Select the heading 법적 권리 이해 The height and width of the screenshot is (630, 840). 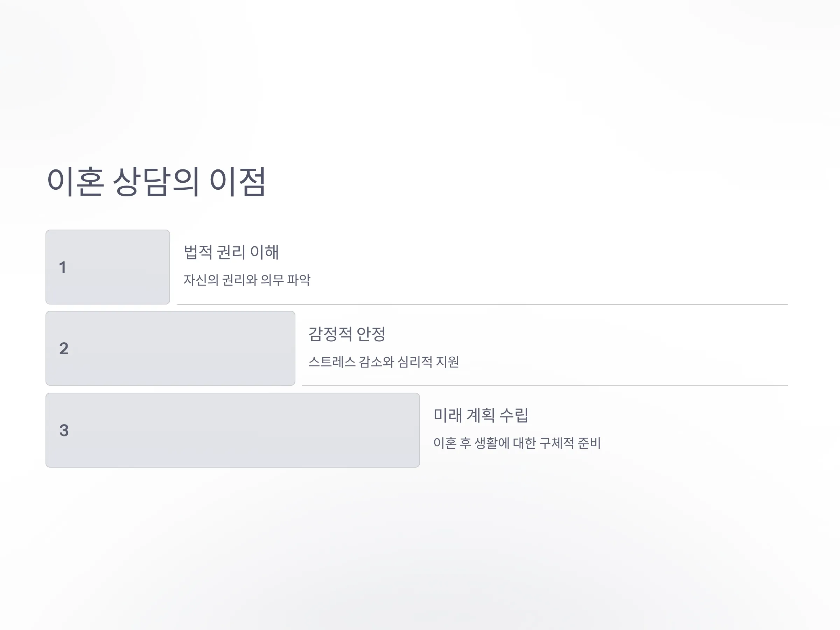(231, 252)
